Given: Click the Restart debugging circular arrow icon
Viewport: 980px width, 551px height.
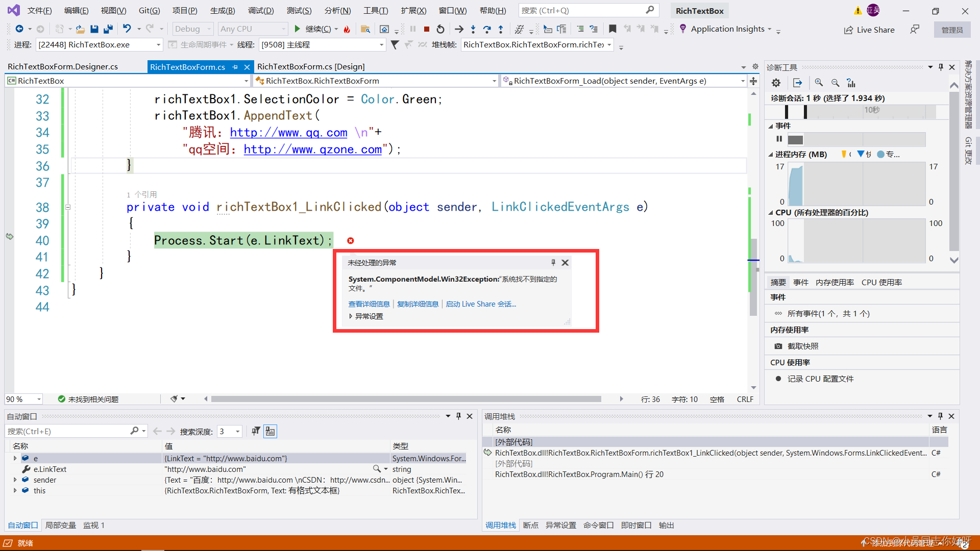Looking at the screenshot, I should tap(440, 29).
